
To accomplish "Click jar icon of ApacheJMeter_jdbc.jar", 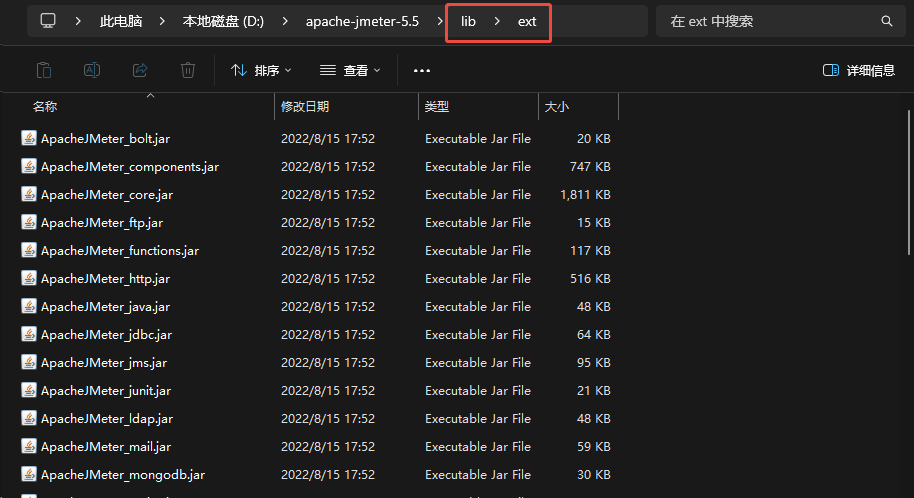I will [x=29, y=334].
